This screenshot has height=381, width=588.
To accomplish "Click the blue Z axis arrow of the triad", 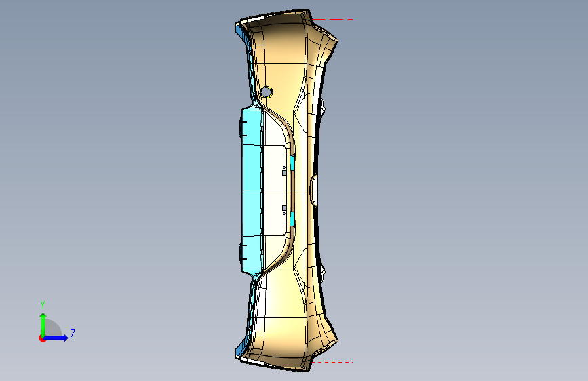I will click(56, 338).
